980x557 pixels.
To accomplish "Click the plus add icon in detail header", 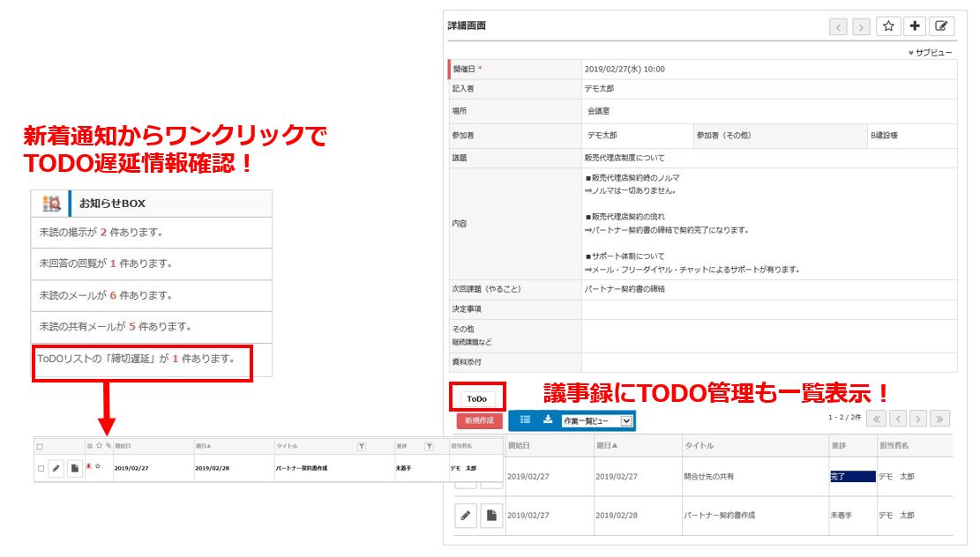I will pyautogui.click(x=915, y=26).
